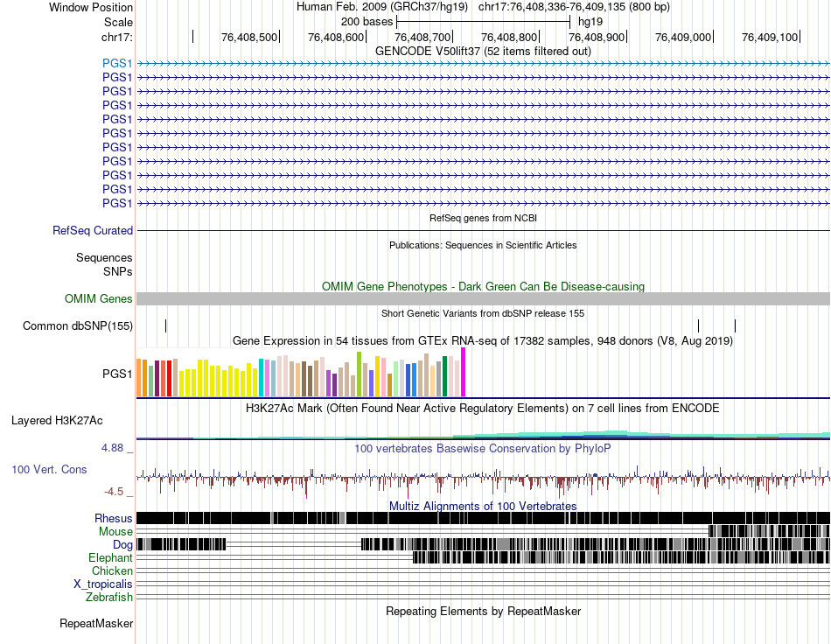This screenshot has height=644, width=831.
Task: Select the Zebrafish alignment row label
Action: coord(109,598)
